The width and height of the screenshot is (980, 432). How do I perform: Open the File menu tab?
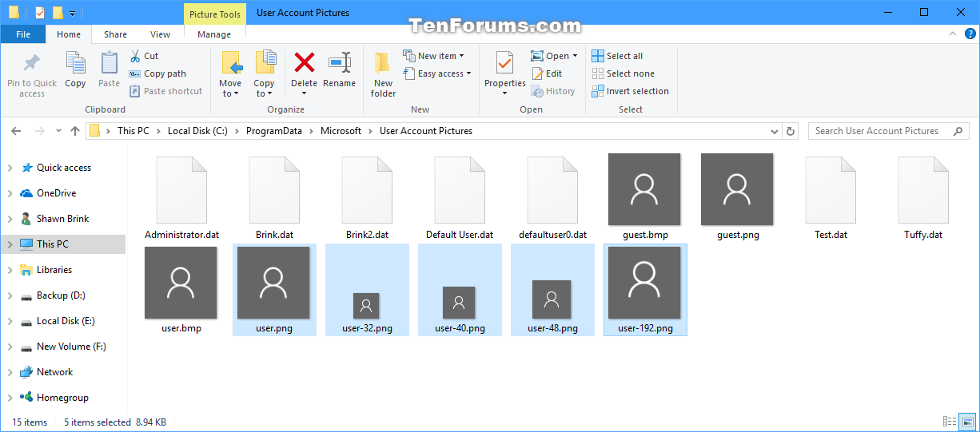[23, 34]
